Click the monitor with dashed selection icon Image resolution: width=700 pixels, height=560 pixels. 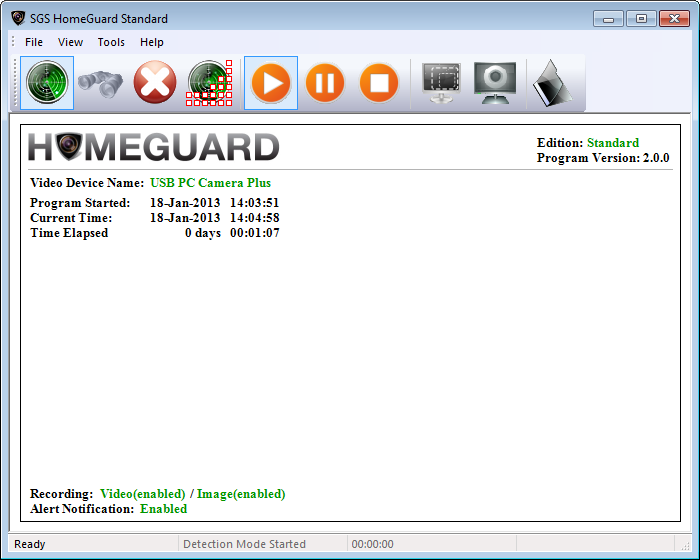[442, 83]
